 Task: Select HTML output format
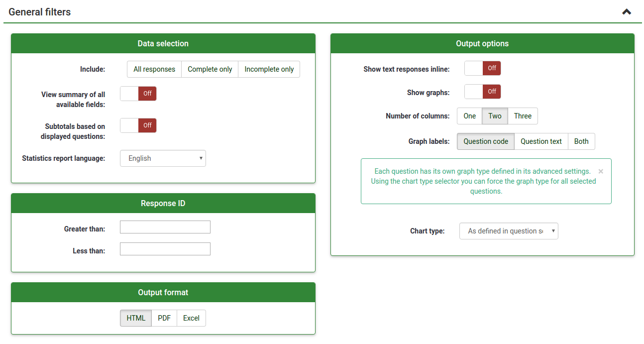coord(136,318)
